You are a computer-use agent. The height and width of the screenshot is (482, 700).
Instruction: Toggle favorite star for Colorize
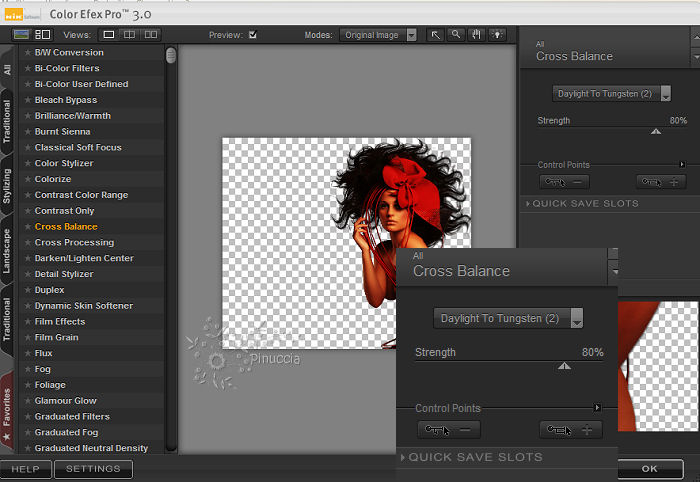28,179
